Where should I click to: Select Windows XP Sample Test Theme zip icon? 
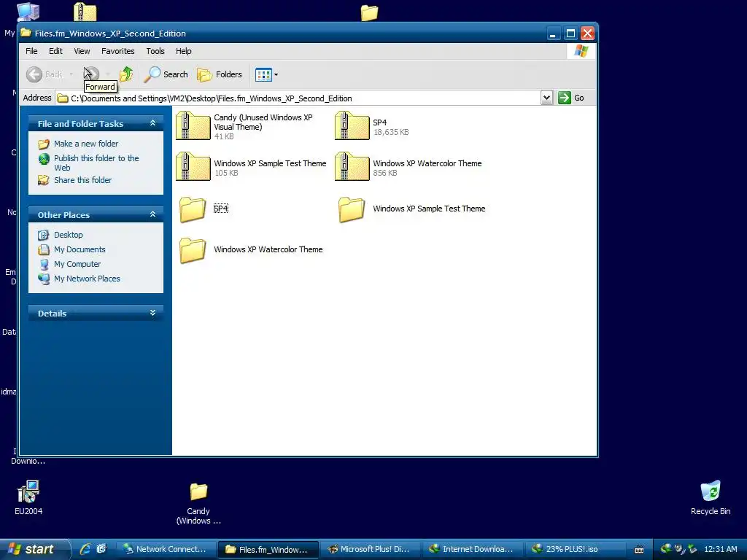[193, 166]
